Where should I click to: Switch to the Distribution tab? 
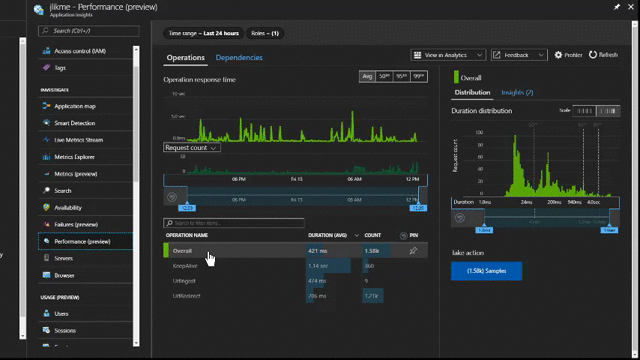(472, 93)
